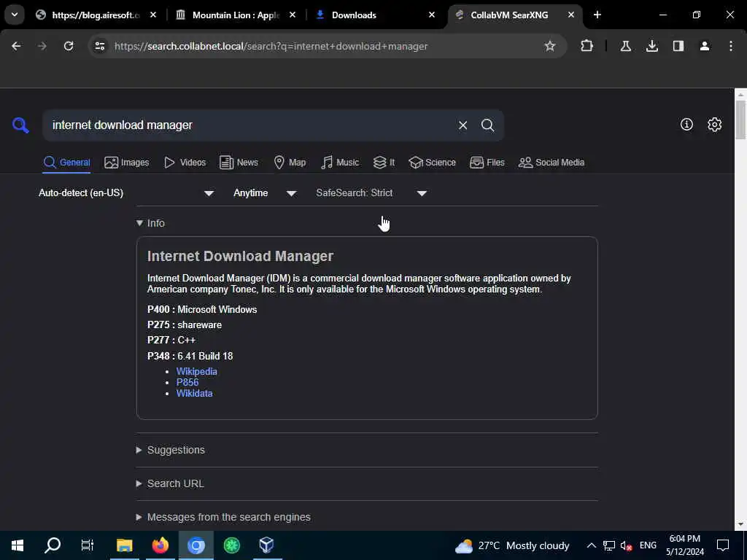The image size is (747, 560).
Task: Select the Files search category
Action: [487, 163]
